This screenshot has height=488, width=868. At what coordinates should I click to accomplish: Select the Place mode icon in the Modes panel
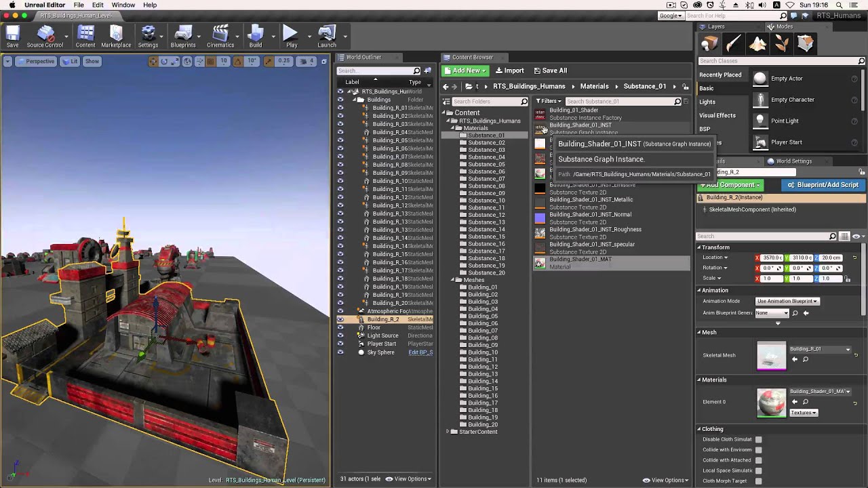pos(709,44)
